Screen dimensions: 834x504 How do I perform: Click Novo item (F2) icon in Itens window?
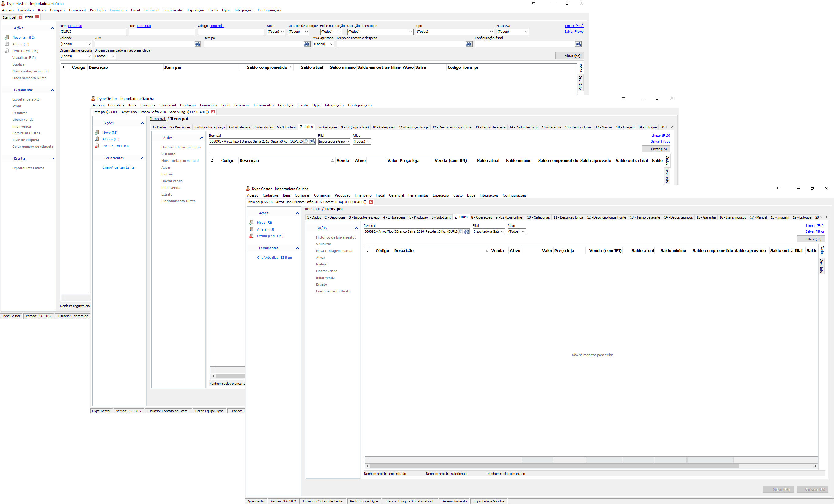click(7, 37)
